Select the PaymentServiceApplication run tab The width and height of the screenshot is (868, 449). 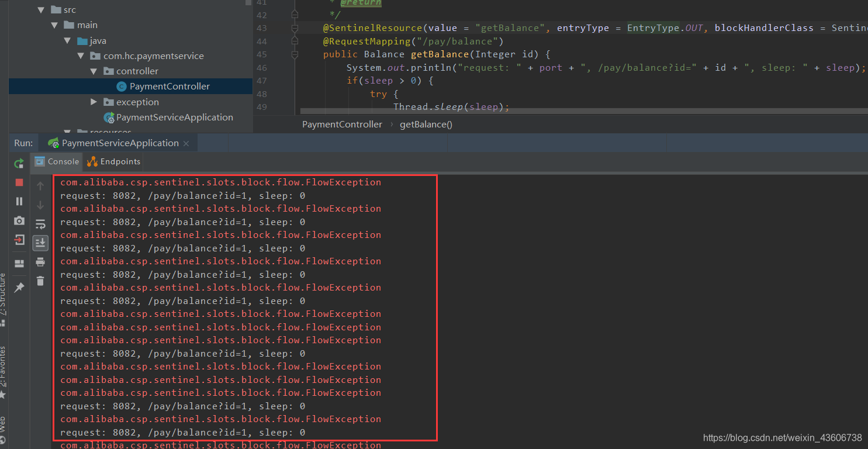119,143
